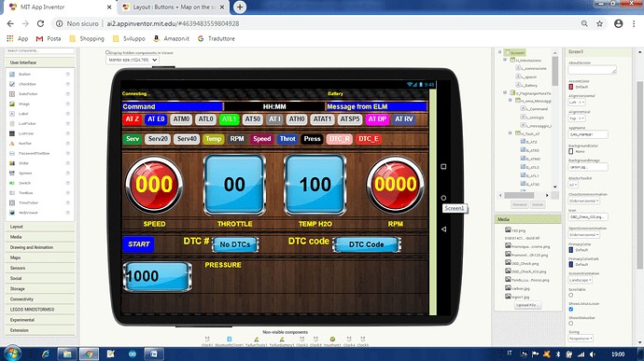Expand the Layout palette section

40,227
